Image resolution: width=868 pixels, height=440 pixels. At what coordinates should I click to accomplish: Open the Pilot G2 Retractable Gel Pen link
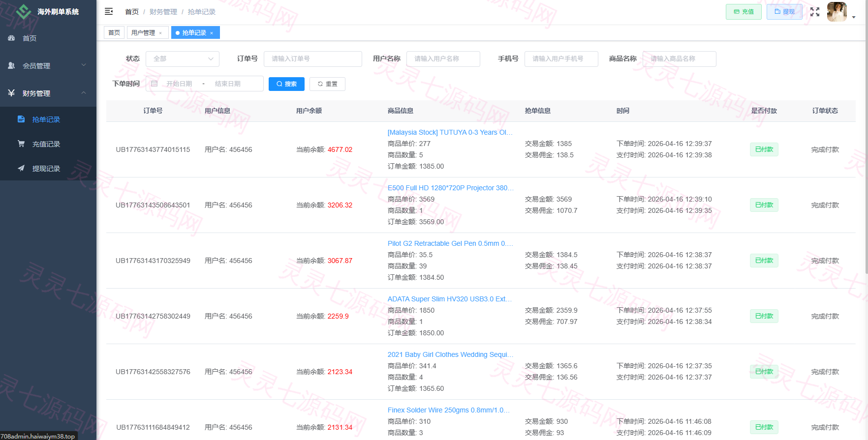tap(450, 243)
